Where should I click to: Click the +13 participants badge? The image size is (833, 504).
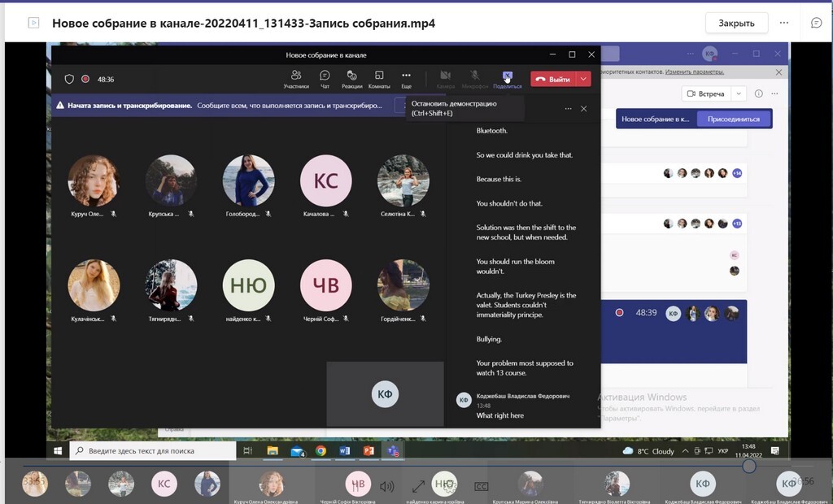pyautogui.click(x=737, y=224)
